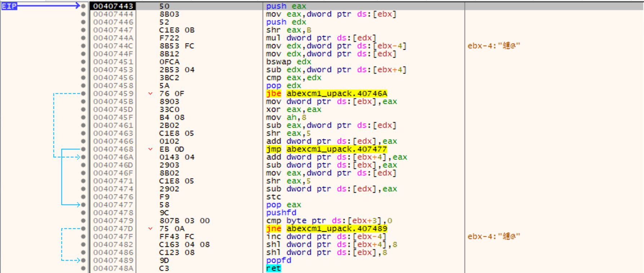Click the 'cmp byte ptr ds:[ebx+3],0' instruction
Viewport: 644px width, 273px height.
(x=329, y=221)
